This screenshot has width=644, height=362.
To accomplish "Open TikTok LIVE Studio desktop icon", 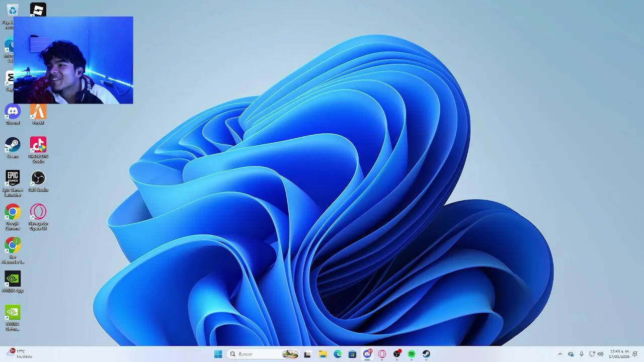I will [x=38, y=150].
